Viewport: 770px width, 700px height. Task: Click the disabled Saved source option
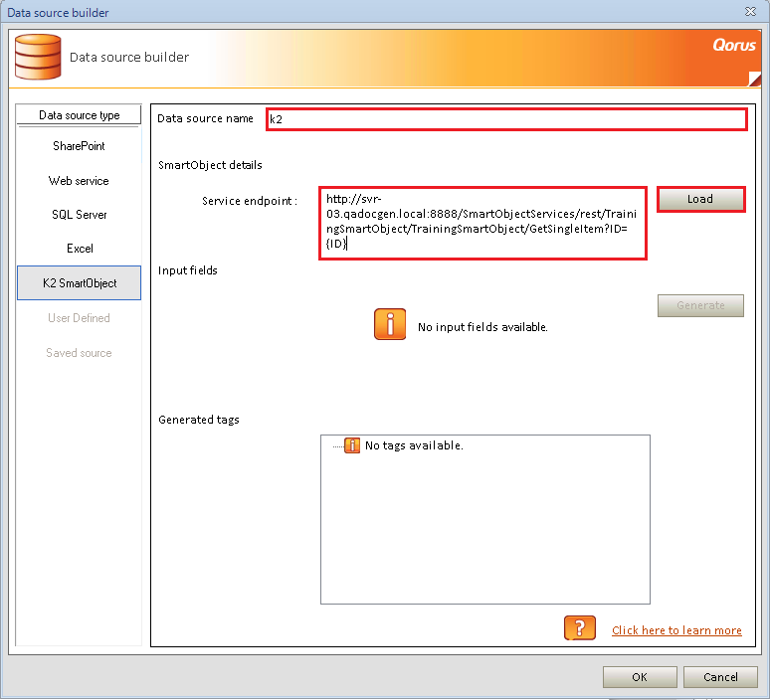click(79, 353)
